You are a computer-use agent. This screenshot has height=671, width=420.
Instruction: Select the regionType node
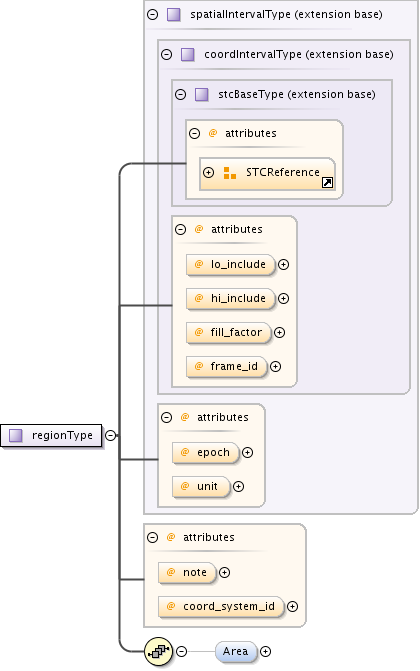tap(51, 436)
